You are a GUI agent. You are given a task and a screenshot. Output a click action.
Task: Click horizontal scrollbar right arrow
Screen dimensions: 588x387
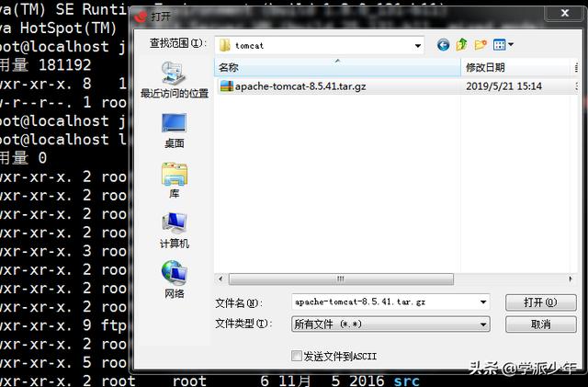571,279
